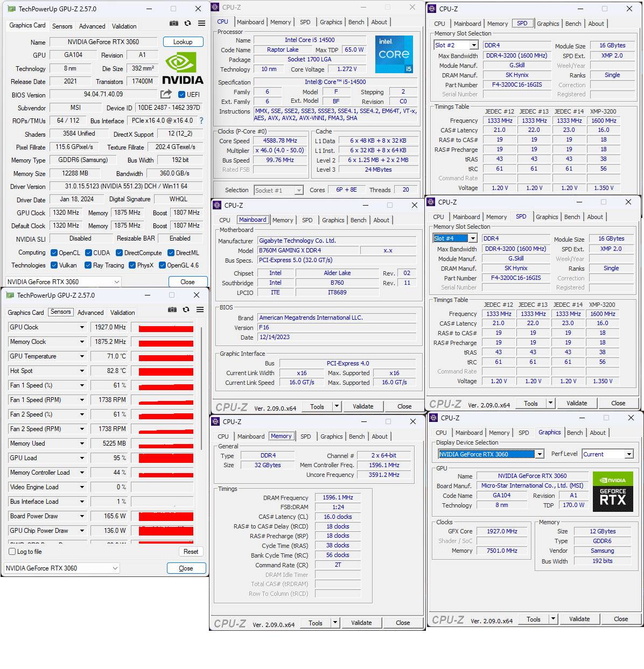Click Validate in the CPU-Z Slot #4 SPD window
Image resolution: width=644 pixels, height=669 pixels.
tap(577, 403)
